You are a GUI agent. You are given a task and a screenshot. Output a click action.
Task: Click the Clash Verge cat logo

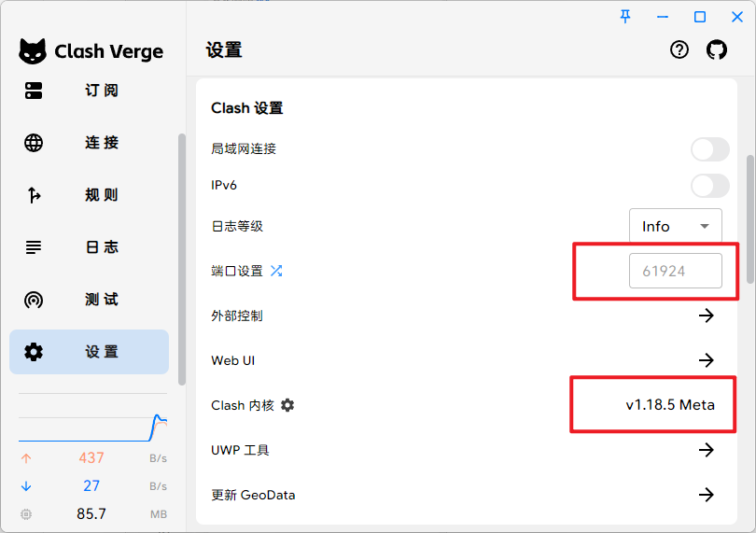[x=33, y=51]
